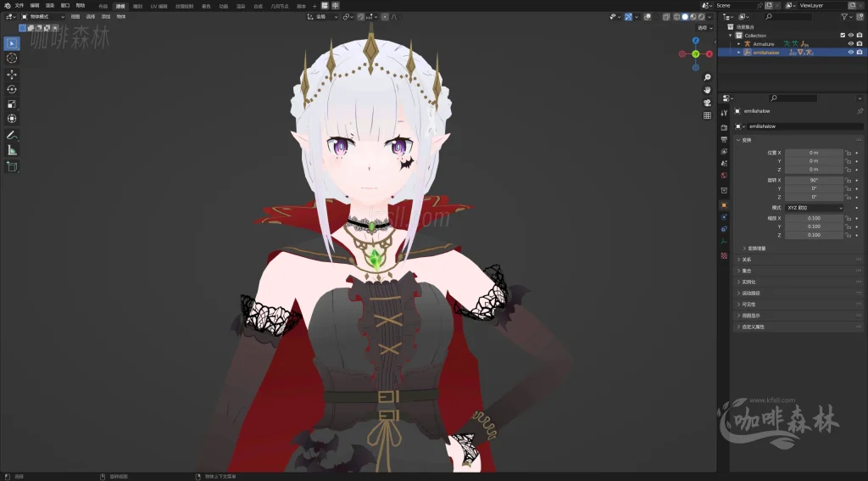This screenshot has width=868, height=481.
Task: Disable emiliahalow in renders via camera icon
Action: (x=860, y=52)
